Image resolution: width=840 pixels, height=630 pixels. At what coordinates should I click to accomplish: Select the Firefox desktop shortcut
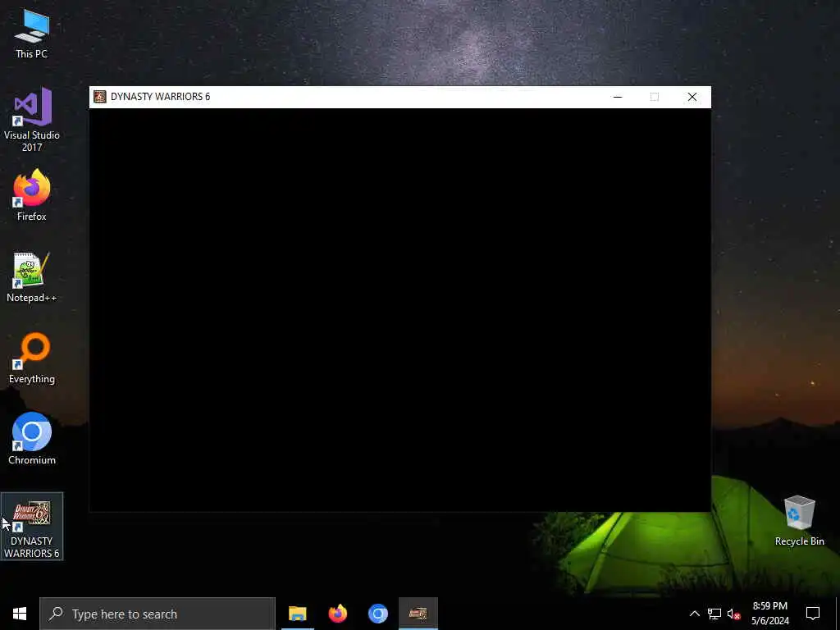32,195
